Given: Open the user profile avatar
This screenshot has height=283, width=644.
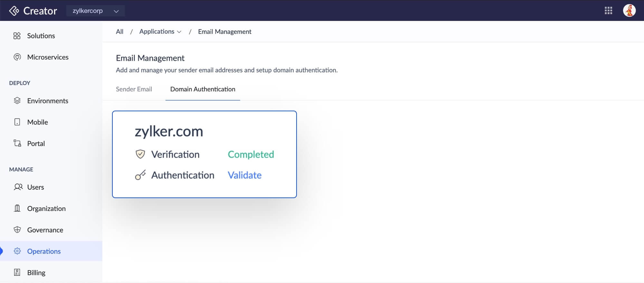Looking at the screenshot, I should (629, 11).
